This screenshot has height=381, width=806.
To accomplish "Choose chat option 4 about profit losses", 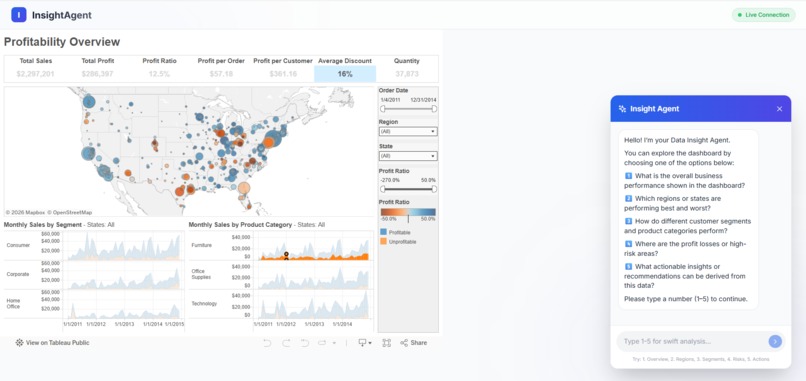I will click(685, 248).
